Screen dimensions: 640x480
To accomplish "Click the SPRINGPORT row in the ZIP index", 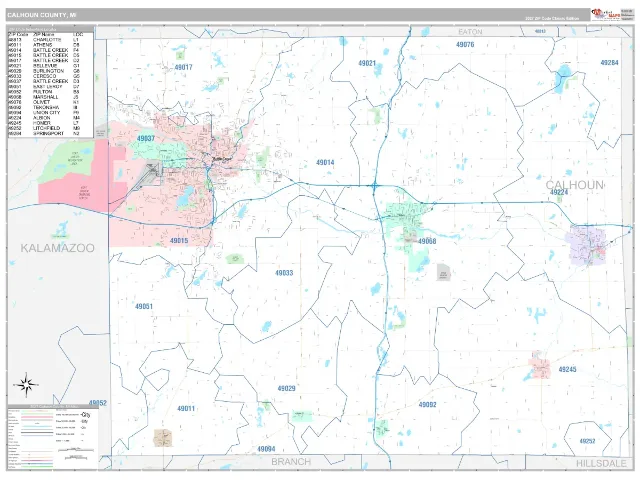I will tap(44, 133).
